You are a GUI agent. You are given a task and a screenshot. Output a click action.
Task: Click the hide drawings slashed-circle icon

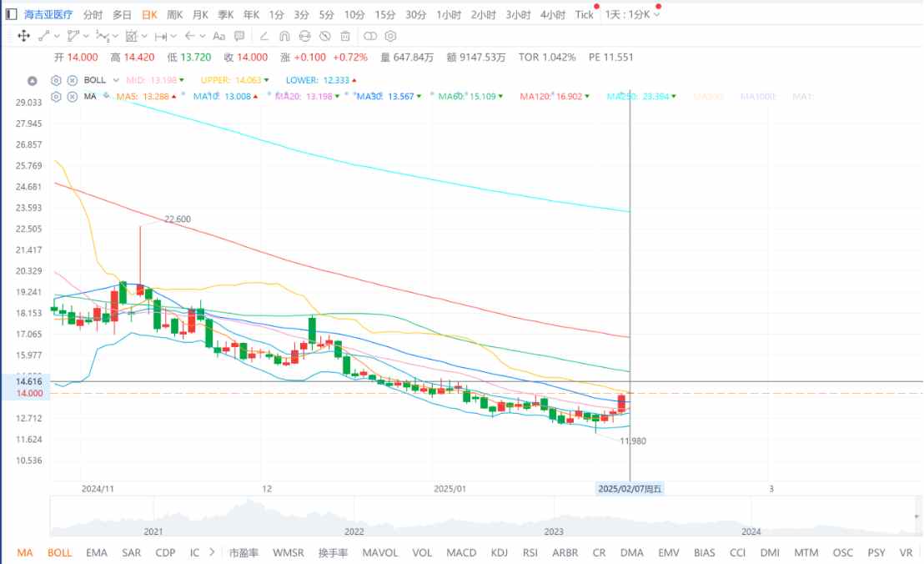[x=325, y=36]
